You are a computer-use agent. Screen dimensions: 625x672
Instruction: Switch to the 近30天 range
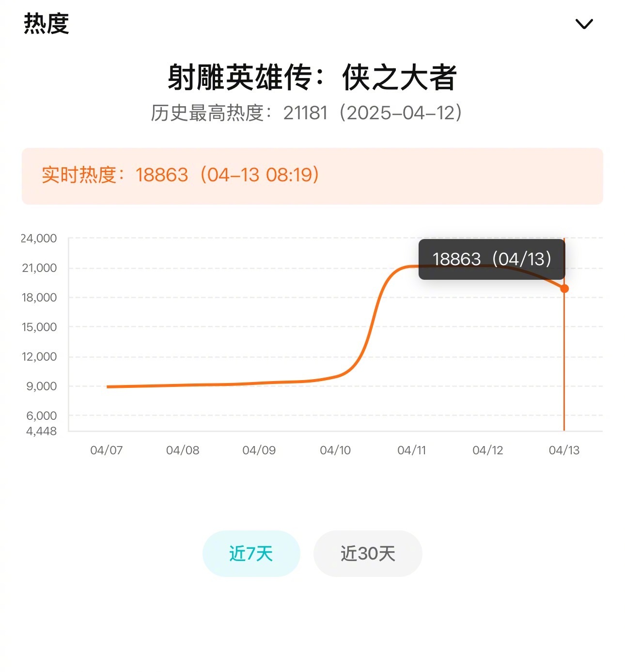pyautogui.click(x=368, y=553)
